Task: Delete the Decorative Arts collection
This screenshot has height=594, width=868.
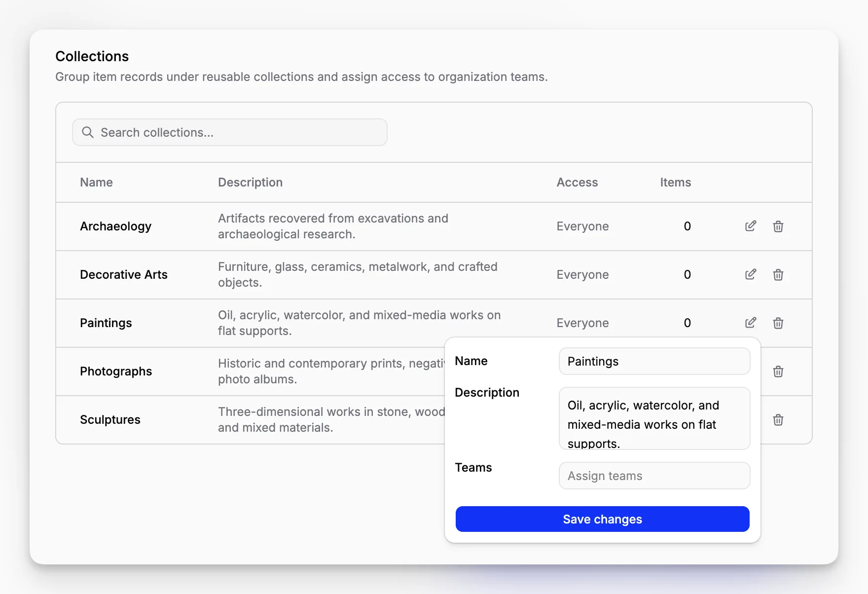Action: (778, 274)
